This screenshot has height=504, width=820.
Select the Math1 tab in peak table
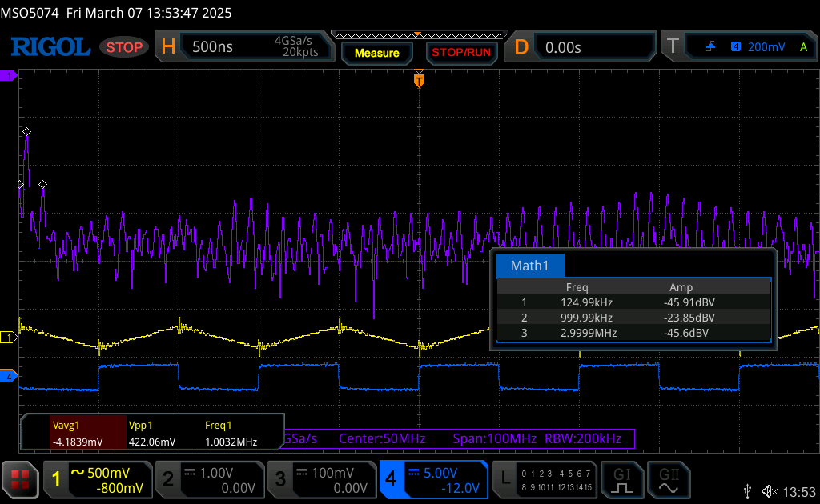tap(529, 266)
